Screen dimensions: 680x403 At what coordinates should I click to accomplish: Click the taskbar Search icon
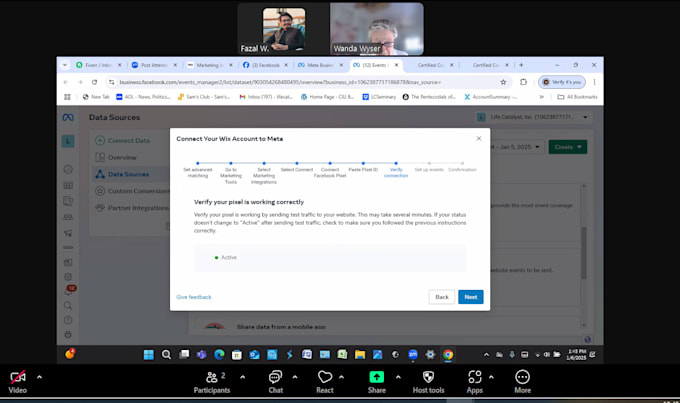(x=166, y=354)
